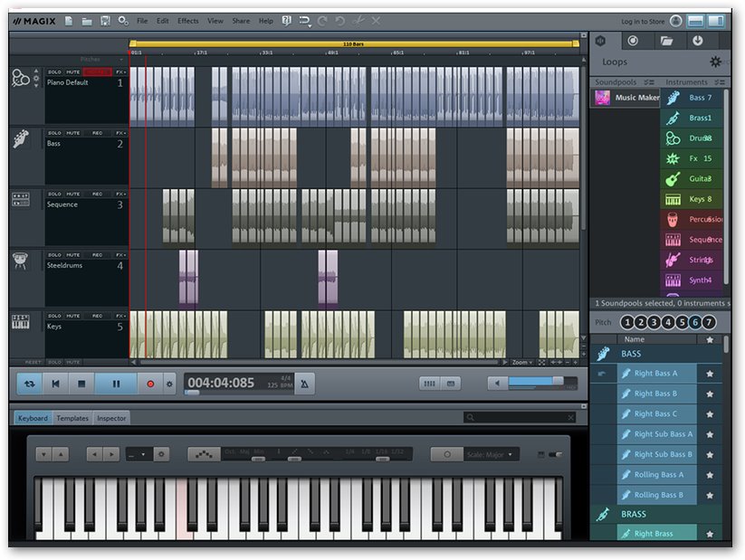Click the redo arrow icon
Image resolution: width=745 pixels, height=560 pixels.
(x=322, y=21)
